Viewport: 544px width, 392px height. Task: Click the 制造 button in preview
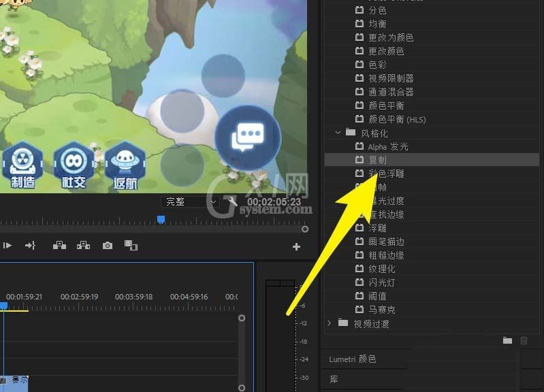tap(22, 165)
